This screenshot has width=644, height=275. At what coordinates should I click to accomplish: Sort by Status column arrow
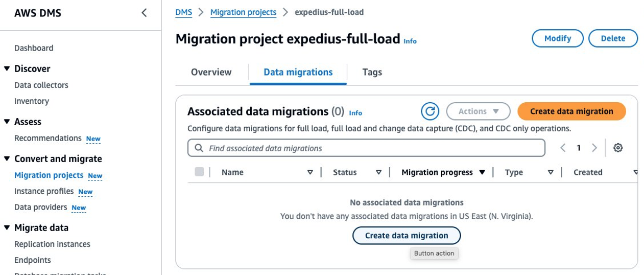[x=378, y=173]
